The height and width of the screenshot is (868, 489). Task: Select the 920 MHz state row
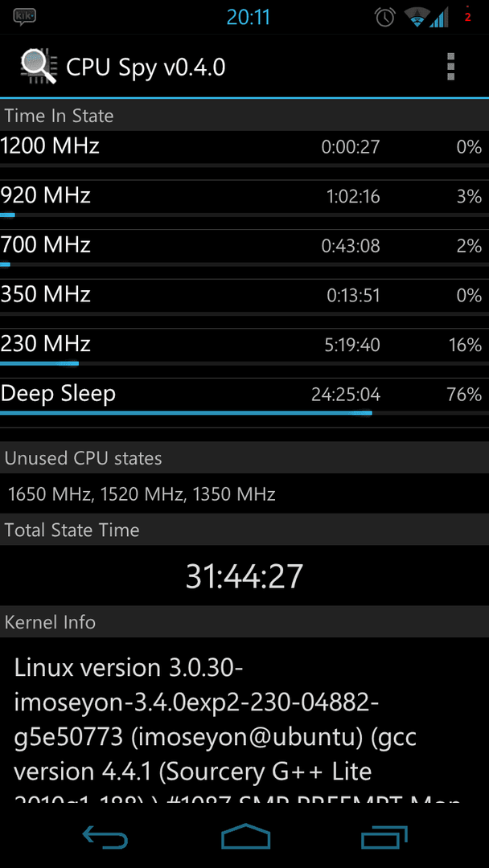pos(244,197)
